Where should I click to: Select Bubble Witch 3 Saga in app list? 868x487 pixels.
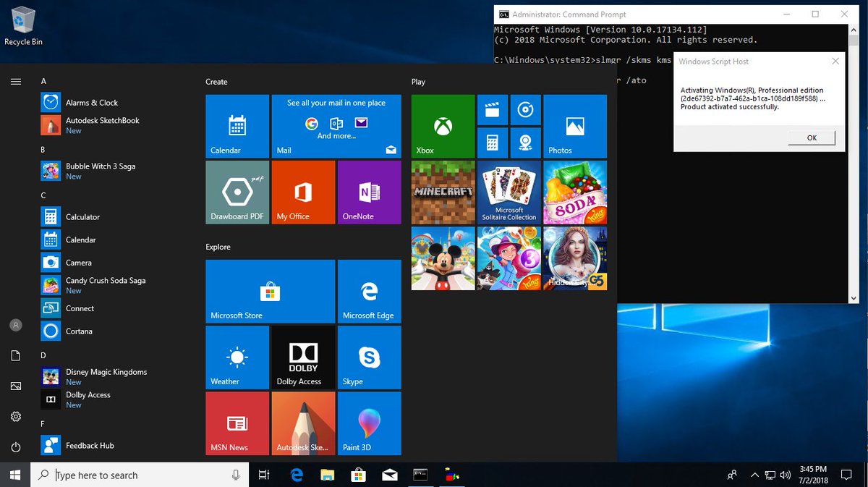116,171
